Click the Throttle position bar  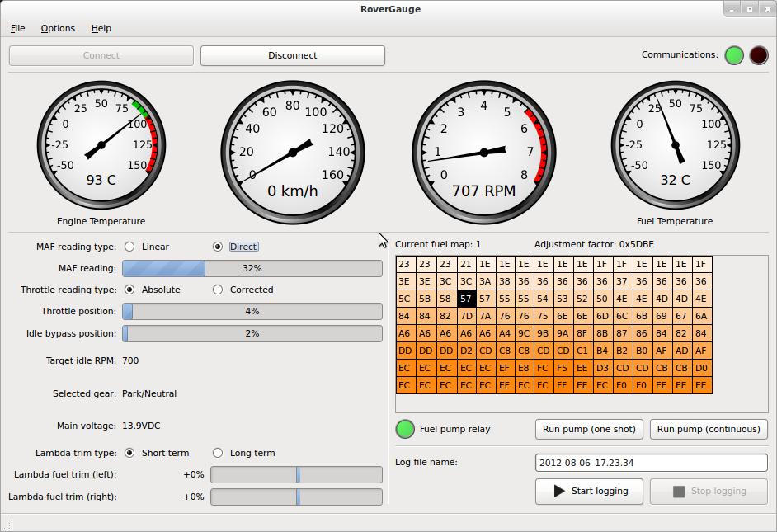click(x=252, y=311)
